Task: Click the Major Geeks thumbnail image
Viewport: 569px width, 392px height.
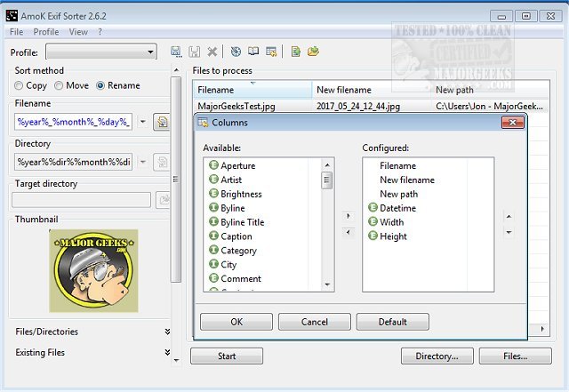Action: [x=93, y=271]
